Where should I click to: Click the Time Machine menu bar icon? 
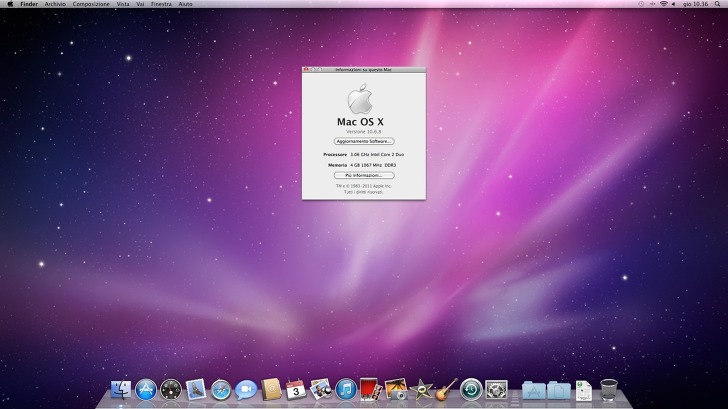[x=641, y=4]
